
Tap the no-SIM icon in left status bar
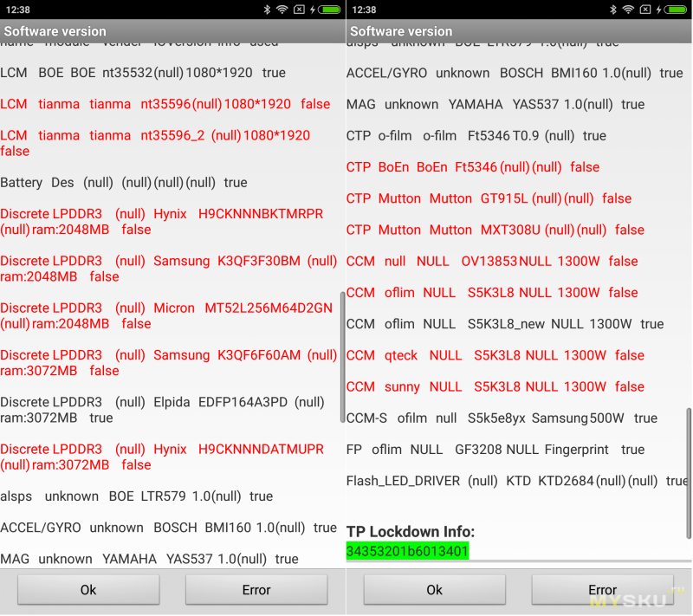coord(299,10)
